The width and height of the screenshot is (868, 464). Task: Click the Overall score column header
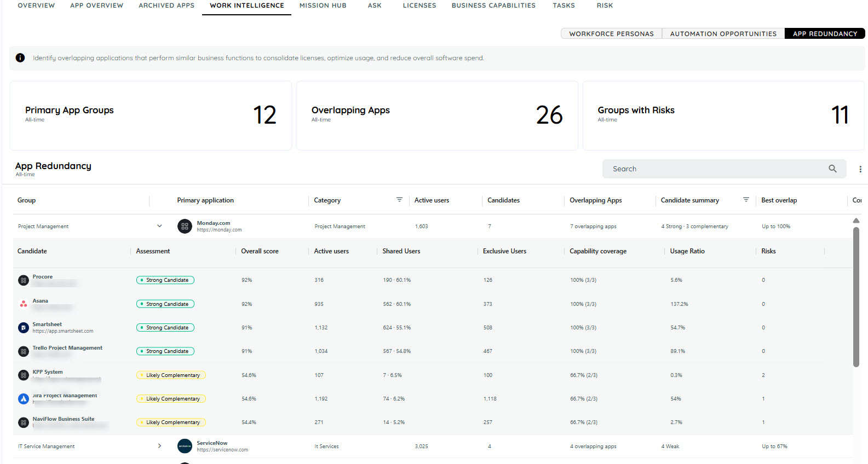260,251
